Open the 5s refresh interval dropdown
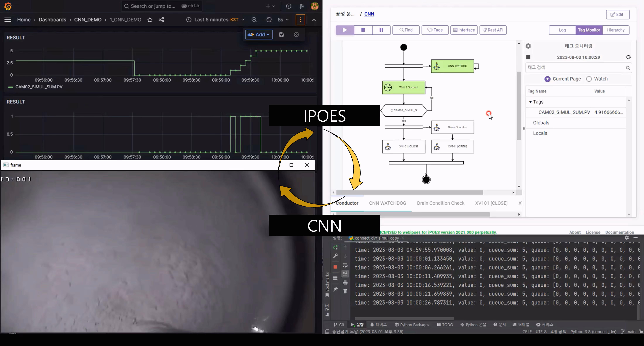The height and width of the screenshot is (346, 644). pyautogui.click(x=283, y=20)
